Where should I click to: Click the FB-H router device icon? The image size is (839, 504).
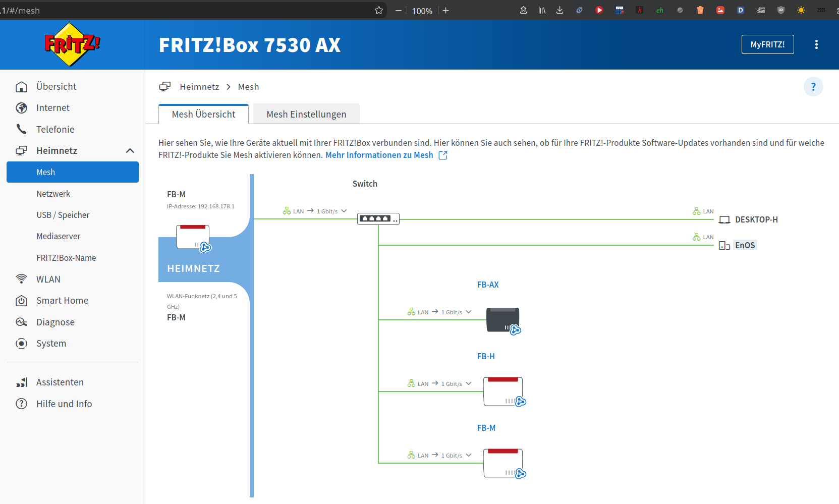pos(504,391)
